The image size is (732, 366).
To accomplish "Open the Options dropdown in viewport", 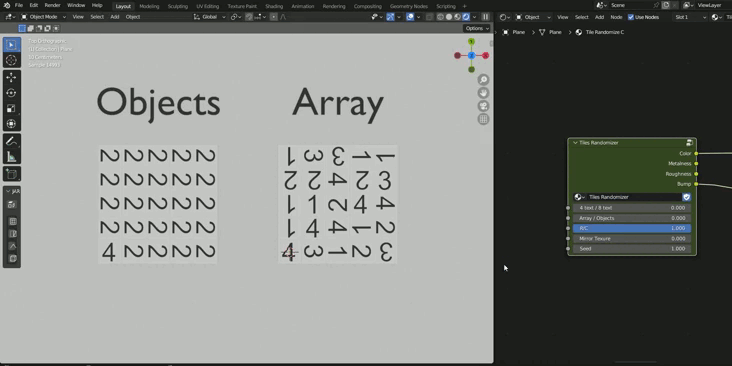I will [x=477, y=28].
